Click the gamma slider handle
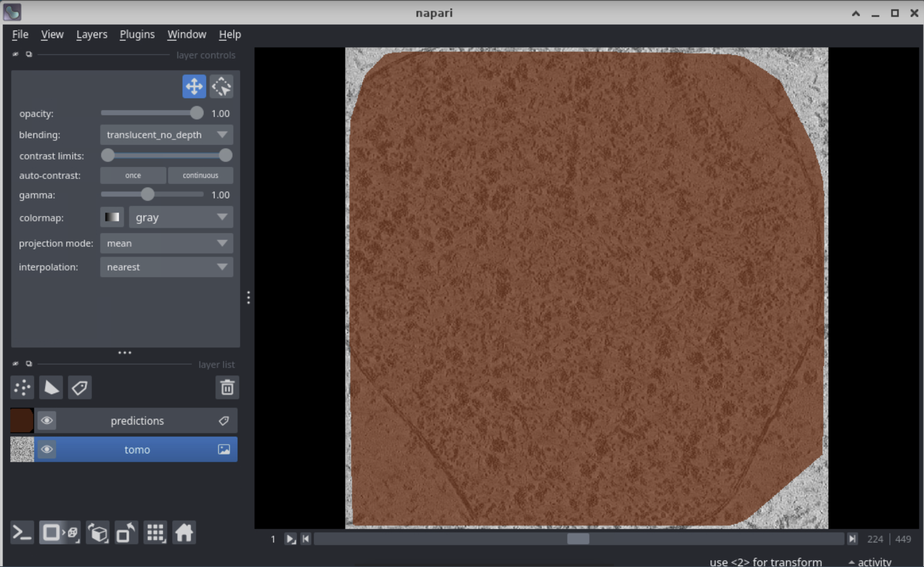Viewport: 924px width, 567px height. point(148,194)
